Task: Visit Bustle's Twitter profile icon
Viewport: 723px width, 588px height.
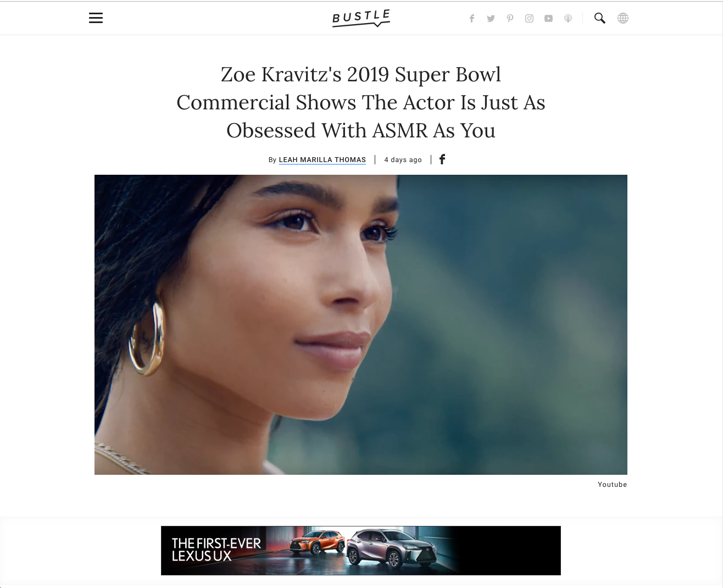Action: (491, 19)
